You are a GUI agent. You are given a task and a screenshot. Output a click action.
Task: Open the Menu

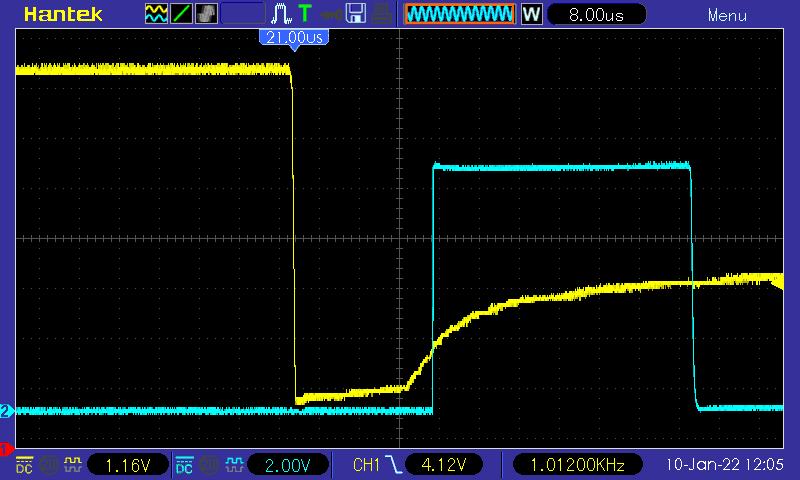(727, 15)
